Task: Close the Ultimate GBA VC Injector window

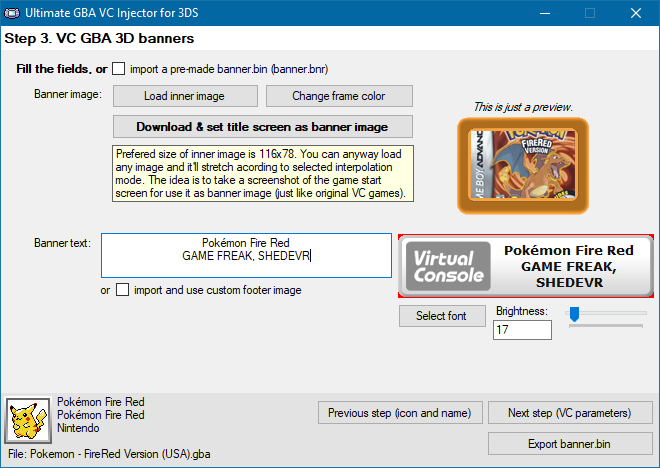Action: pos(636,13)
